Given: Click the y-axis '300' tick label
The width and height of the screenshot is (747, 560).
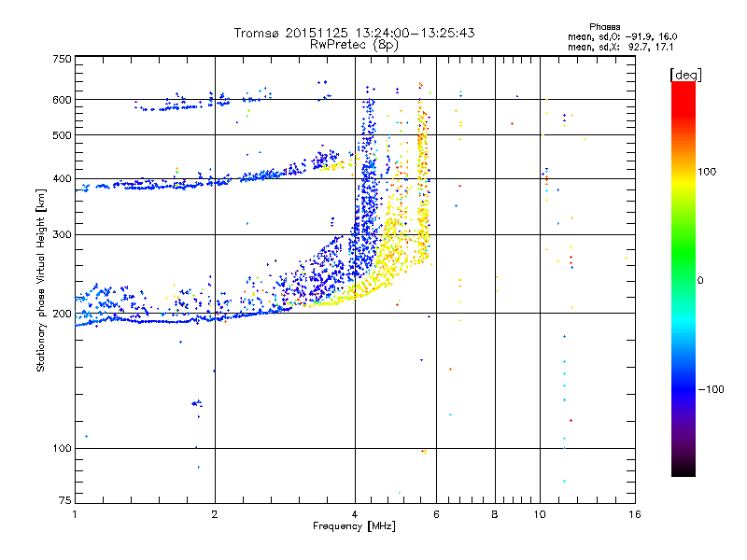Looking at the screenshot, I should point(63,234).
